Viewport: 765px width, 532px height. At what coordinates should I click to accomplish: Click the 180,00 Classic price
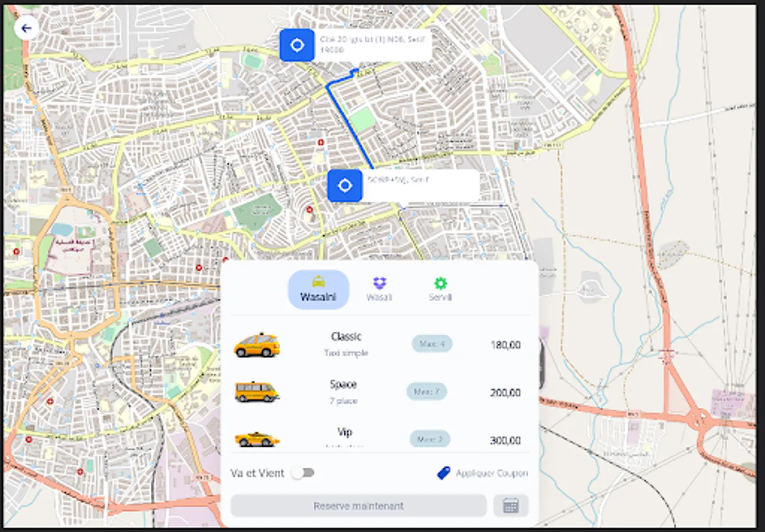pyautogui.click(x=505, y=345)
